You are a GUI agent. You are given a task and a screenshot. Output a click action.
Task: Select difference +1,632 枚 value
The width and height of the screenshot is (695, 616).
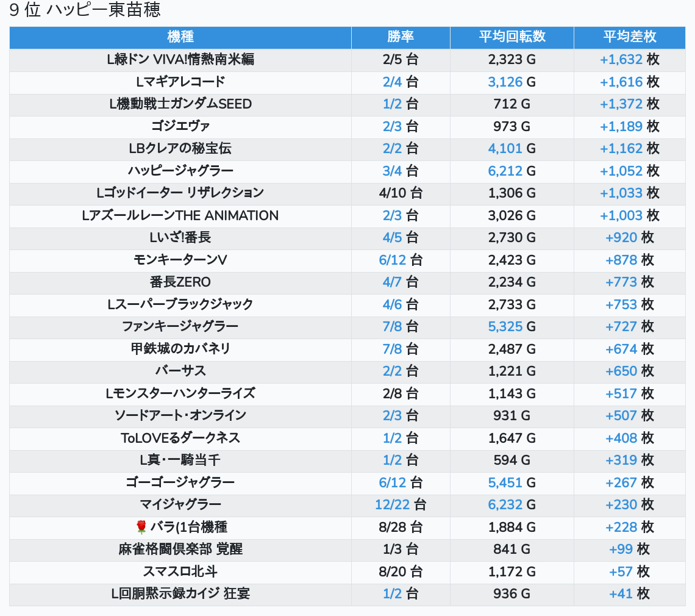[x=629, y=59]
